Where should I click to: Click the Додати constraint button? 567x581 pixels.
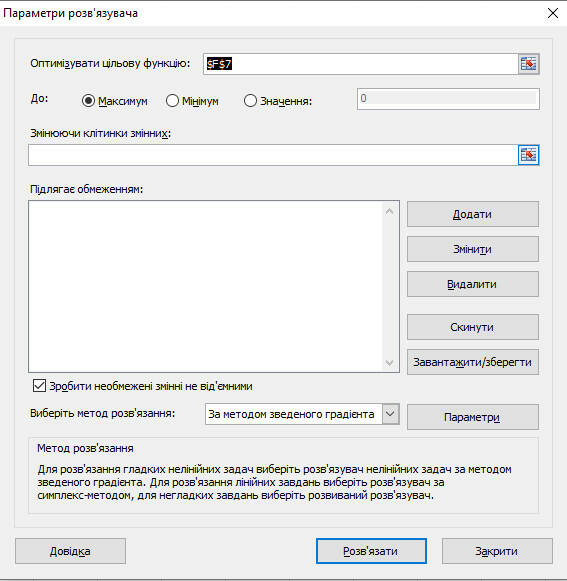(472, 214)
